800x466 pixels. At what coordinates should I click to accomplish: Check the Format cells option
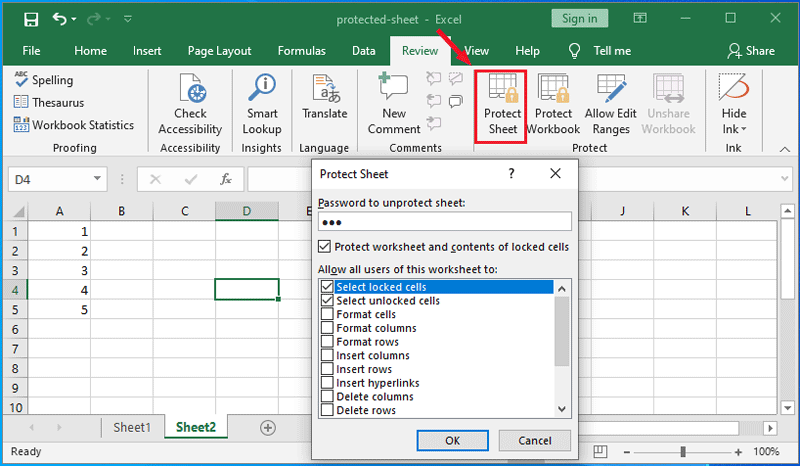[327, 314]
